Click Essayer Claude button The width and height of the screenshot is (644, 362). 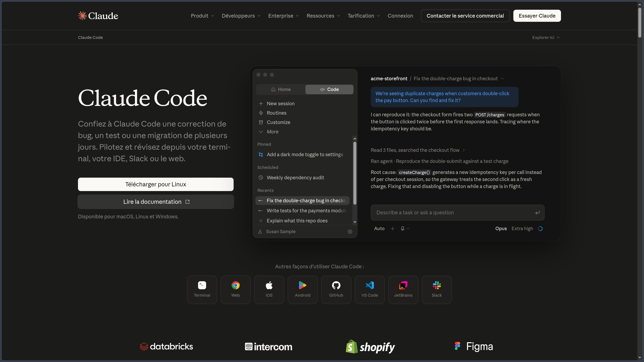click(x=537, y=16)
